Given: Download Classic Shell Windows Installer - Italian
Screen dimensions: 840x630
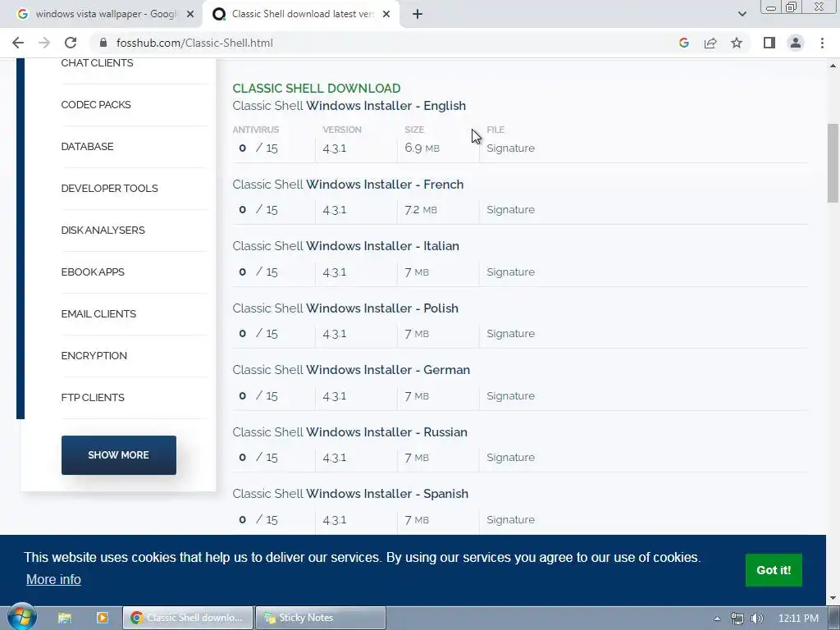Looking at the screenshot, I should pos(345,246).
